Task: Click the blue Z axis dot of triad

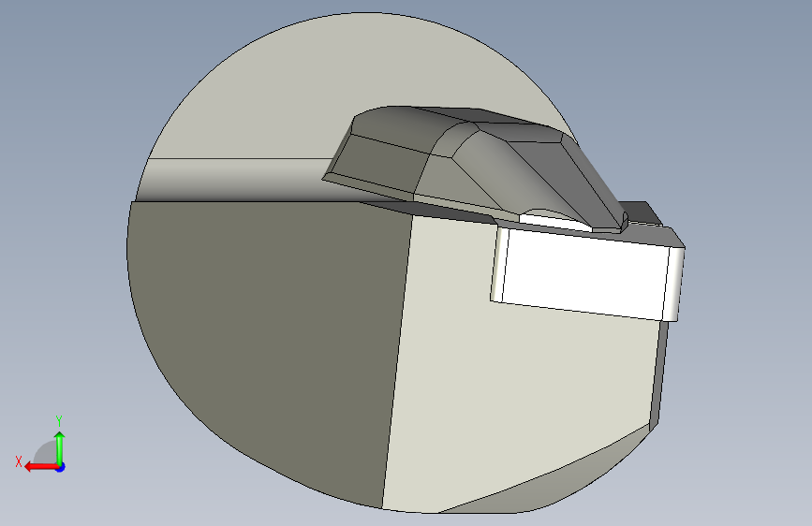Action: coord(61,467)
